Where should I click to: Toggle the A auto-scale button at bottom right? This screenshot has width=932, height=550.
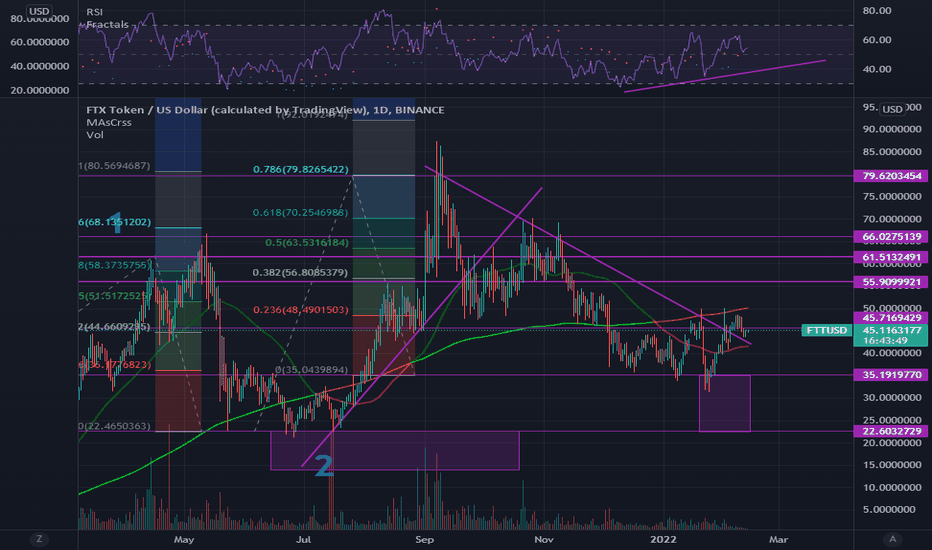pos(892,539)
